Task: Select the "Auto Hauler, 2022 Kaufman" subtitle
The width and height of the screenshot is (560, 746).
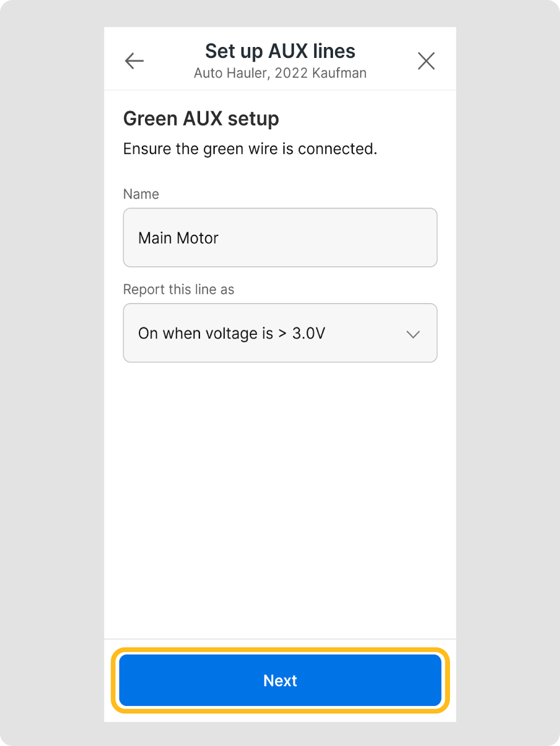Action: [x=280, y=73]
